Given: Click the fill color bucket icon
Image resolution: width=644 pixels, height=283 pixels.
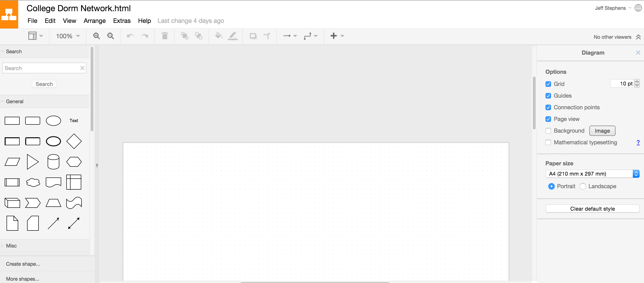Looking at the screenshot, I should (219, 36).
